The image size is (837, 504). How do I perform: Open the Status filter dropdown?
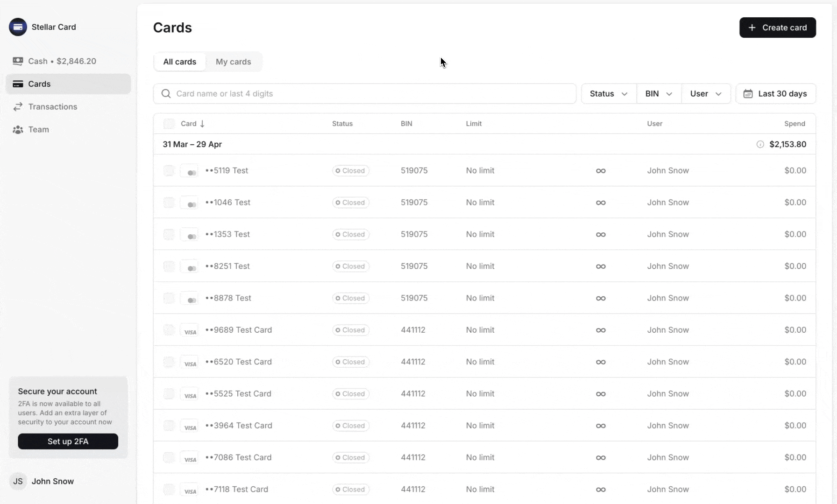tap(609, 94)
